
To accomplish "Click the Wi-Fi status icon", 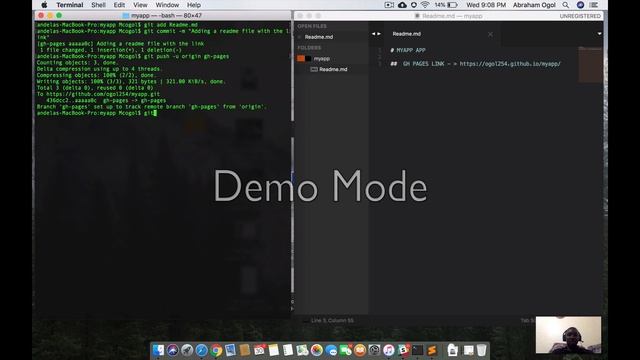I will [425, 5].
